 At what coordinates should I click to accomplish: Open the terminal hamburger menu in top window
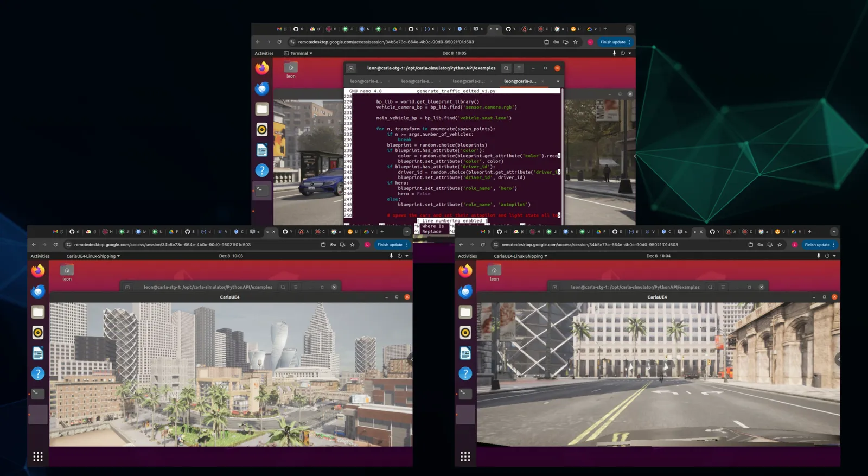pos(519,68)
